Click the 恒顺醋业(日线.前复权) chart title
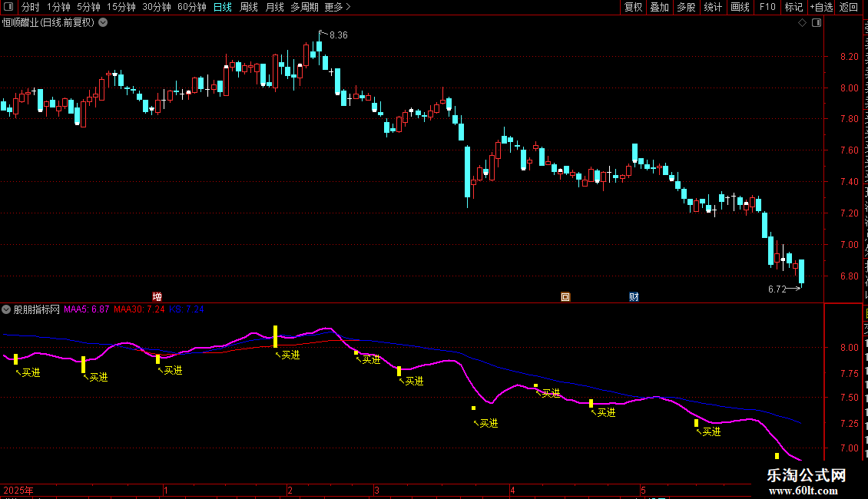Image resolution: width=868 pixels, height=499 pixels. point(48,23)
